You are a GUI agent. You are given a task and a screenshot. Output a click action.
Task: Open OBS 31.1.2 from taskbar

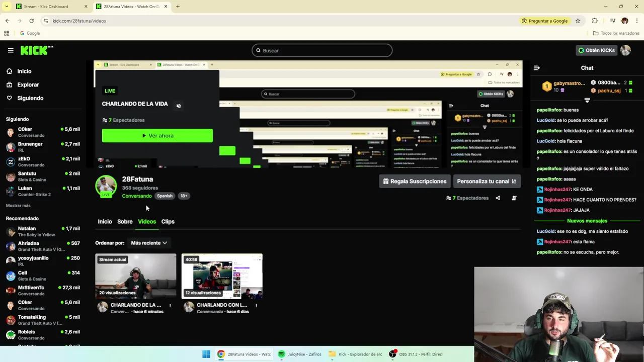[x=417, y=354]
